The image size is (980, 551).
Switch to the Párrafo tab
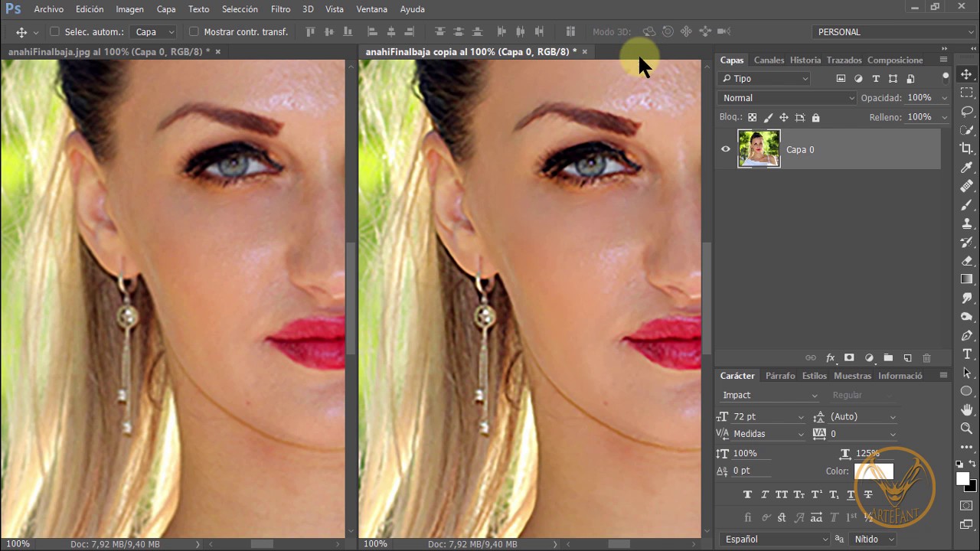[780, 376]
